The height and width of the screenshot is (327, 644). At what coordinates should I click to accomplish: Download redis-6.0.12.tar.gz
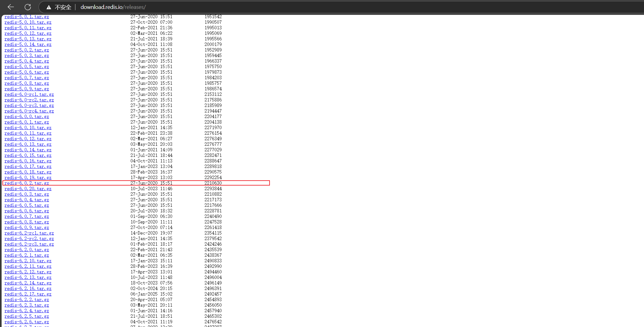click(x=28, y=139)
